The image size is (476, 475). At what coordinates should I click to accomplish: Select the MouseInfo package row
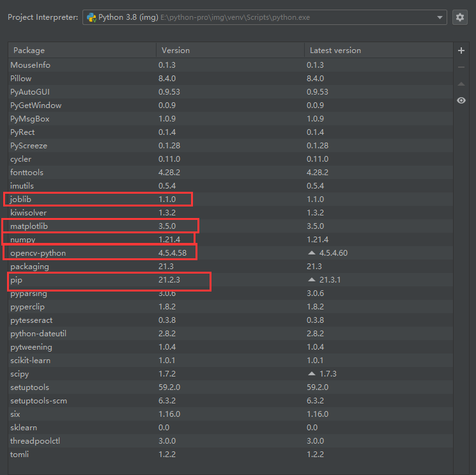pyautogui.click(x=231, y=65)
